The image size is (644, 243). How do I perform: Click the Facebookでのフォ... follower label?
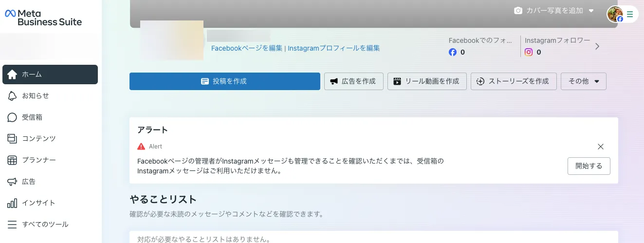pyautogui.click(x=480, y=41)
